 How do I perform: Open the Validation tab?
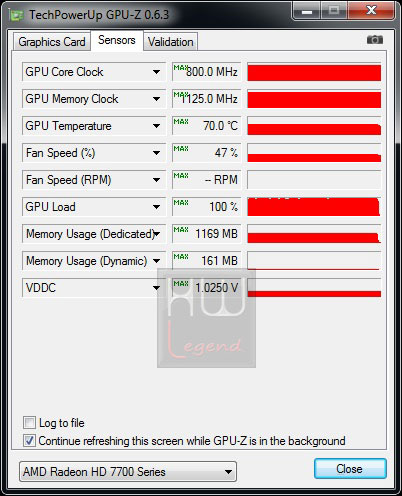tap(171, 42)
